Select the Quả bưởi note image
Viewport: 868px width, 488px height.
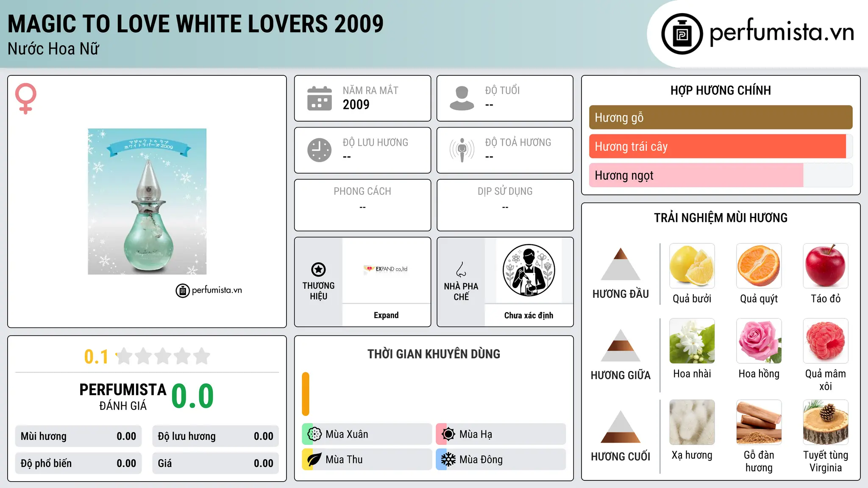click(692, 266)
